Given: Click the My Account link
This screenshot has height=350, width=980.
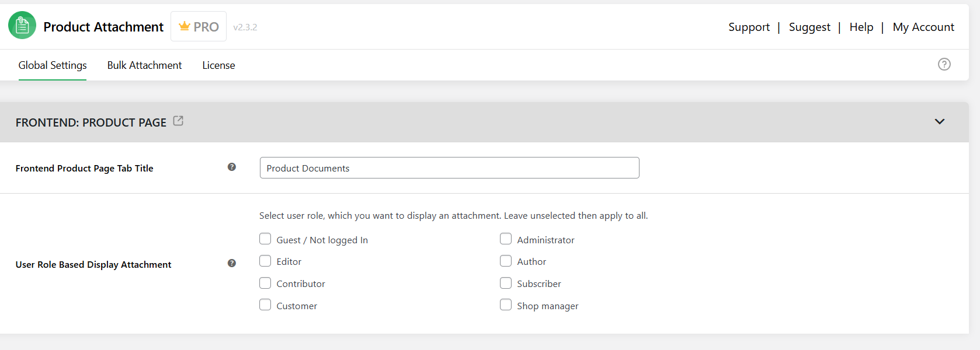Looking at the screenshot, I should [x=923, y=27].
